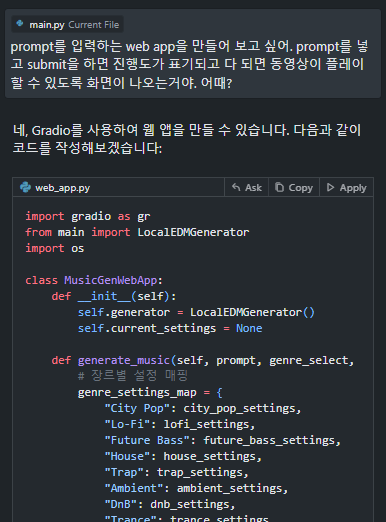This screenshot has height=522, width=386.
Task: Click the Python icon next to web_app.py
Action: pos(25,187)
